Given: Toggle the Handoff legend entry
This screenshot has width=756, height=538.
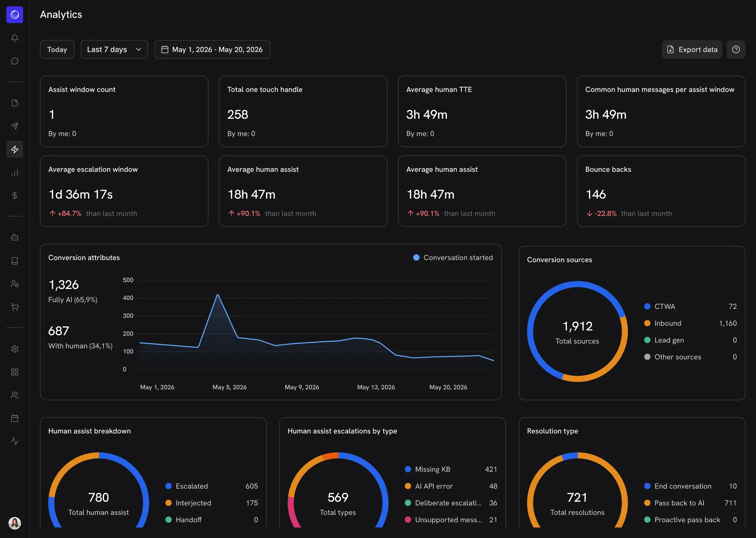Looking at the screenshot, I should tap(211, 520).
